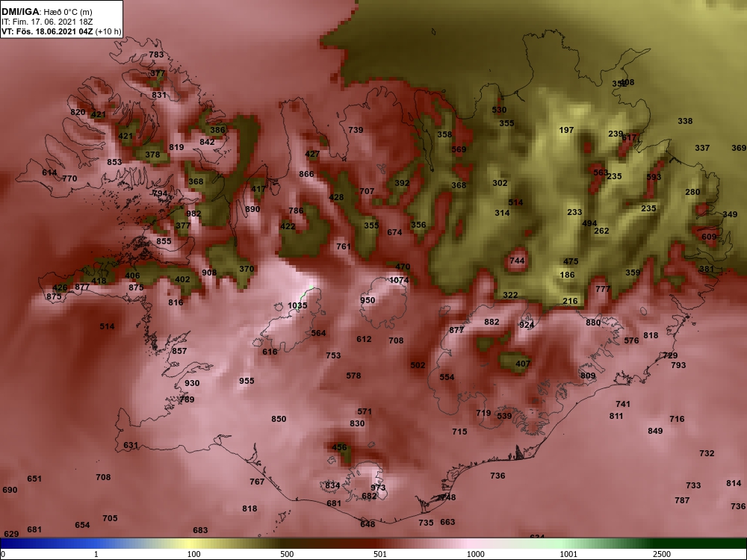
Task: Click the map value 950
Action: click(x=368, y=300)
